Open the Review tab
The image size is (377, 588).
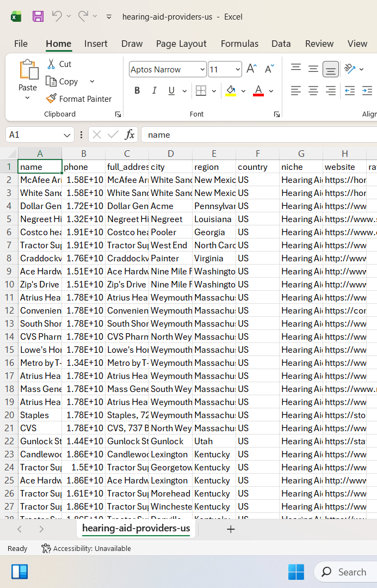(319, 44)
